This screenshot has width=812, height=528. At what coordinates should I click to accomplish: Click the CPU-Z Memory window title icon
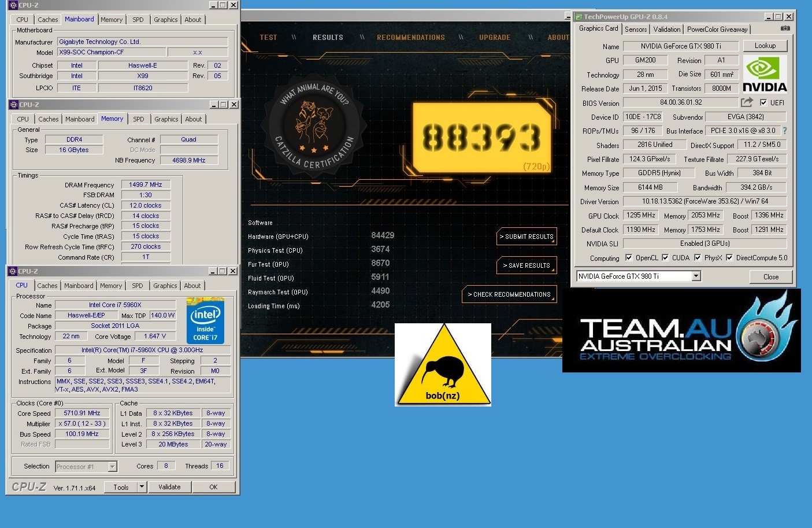14,105
